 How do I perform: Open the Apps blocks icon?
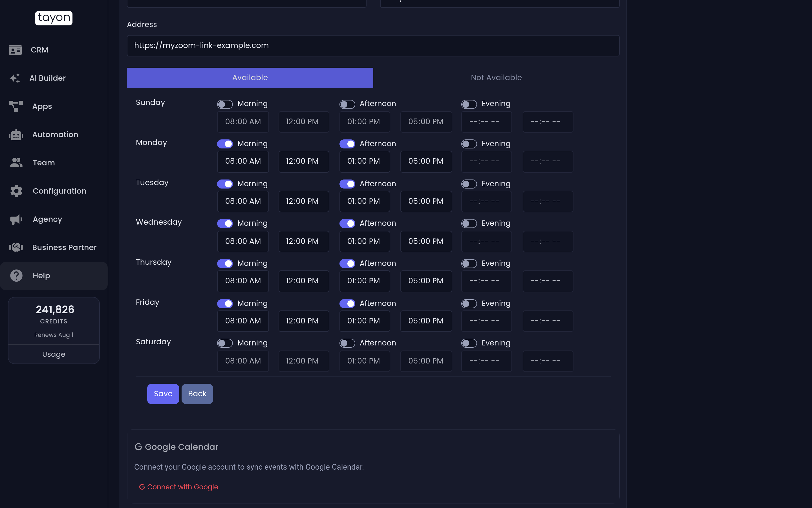16,106
